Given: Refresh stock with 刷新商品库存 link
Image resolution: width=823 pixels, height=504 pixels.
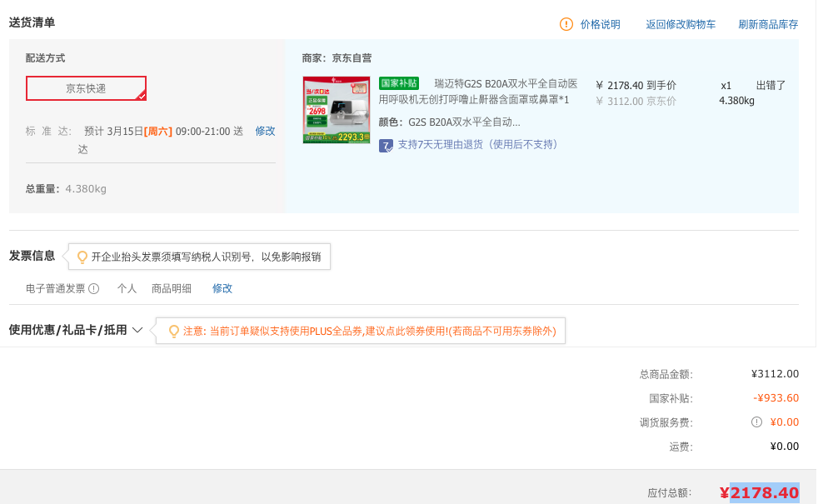Looking at the screenshot, I should click(768, 24).
